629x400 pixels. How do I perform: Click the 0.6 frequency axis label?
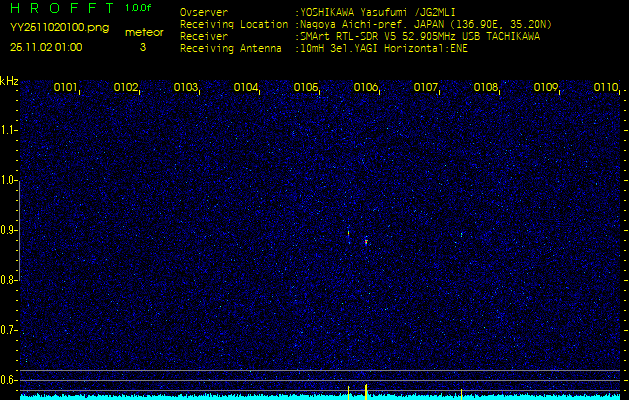(x=9, y=380)
